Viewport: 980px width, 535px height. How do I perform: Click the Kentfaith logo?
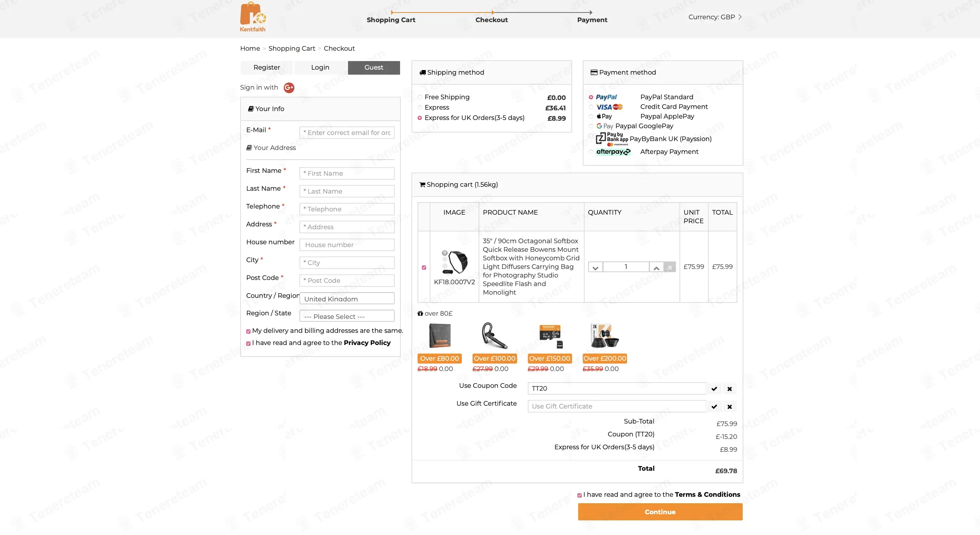253,17
